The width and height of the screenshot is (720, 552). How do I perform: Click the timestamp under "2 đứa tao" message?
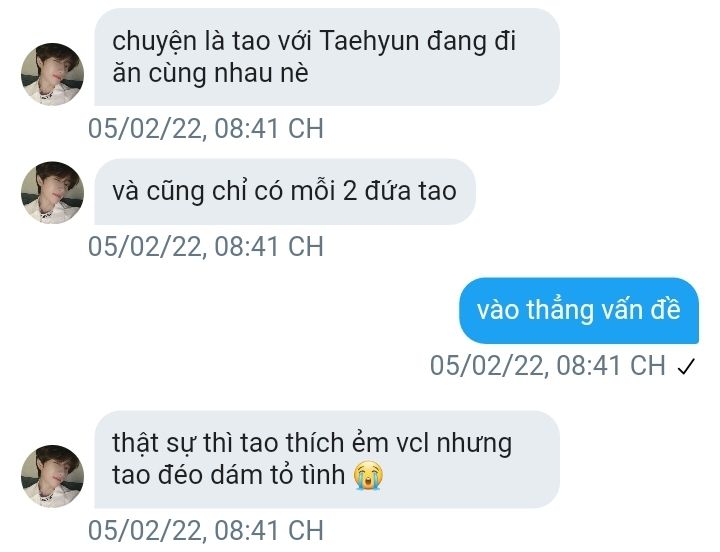click(206, 247)
